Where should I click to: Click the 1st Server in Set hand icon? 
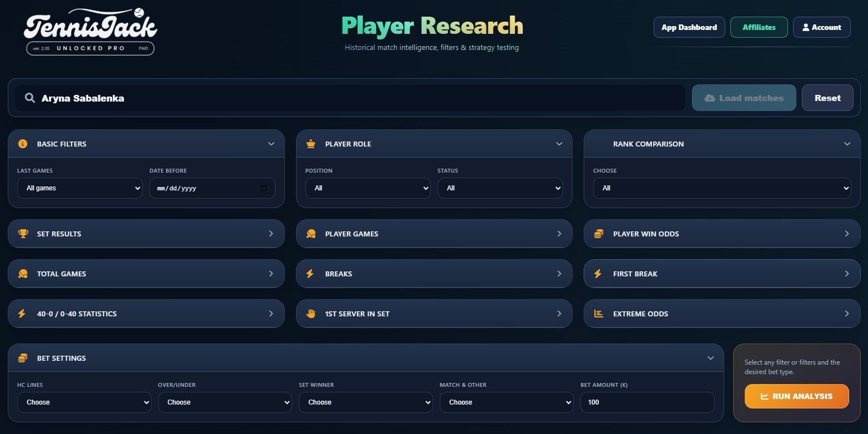click(x=311, y=314)
